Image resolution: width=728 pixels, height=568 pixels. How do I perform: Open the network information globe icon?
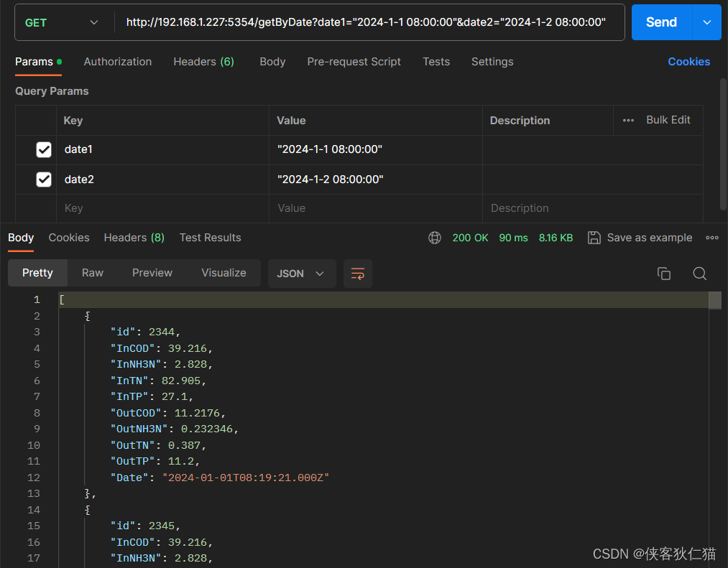(434, 237)
